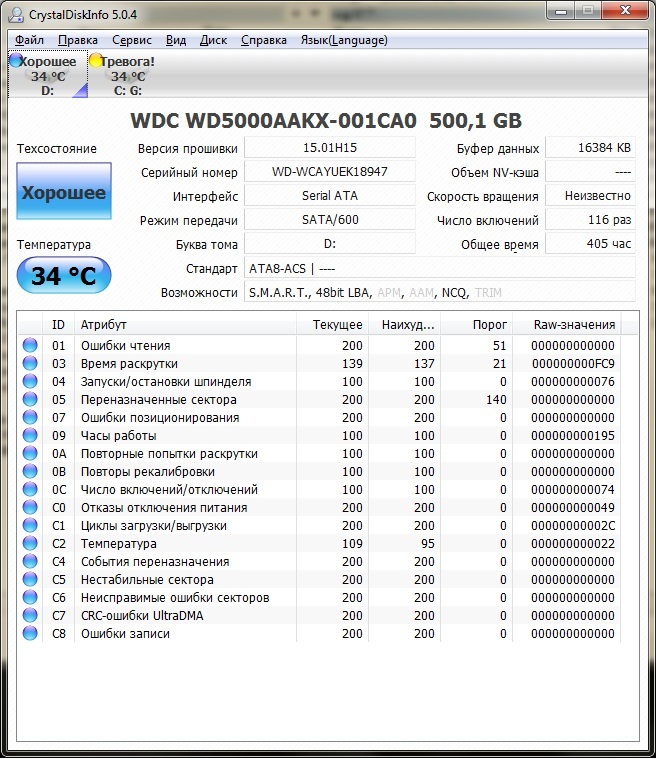
Task: Open the Файл menu
Action: 29,40
